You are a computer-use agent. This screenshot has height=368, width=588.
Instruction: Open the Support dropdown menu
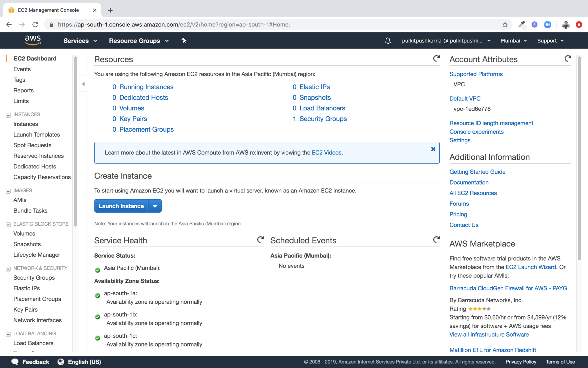point(550,41)
